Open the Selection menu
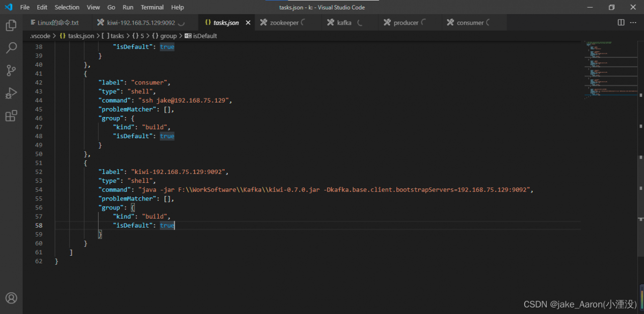This screenshot has height=314, width=644. click(x=67, y=7)
